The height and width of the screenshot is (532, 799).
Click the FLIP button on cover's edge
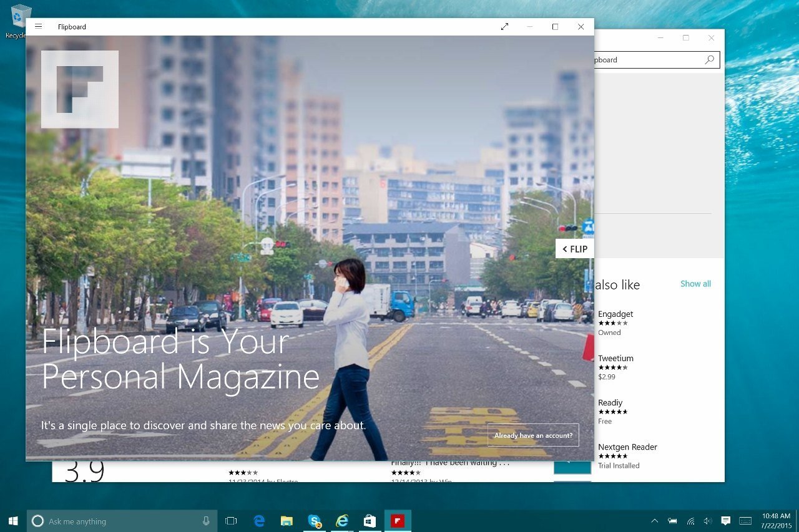(x=575, y=249)
